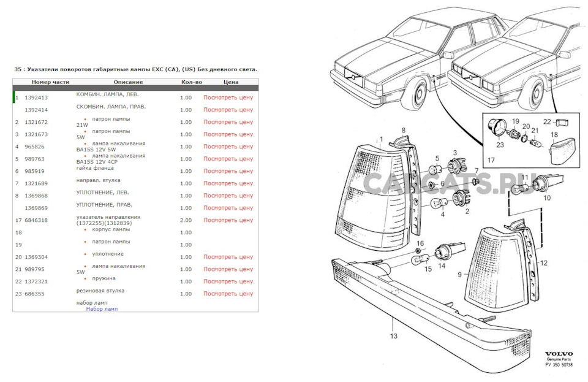View price for part 686355
The height and width of the screenshot is (382, 588).
228,294
